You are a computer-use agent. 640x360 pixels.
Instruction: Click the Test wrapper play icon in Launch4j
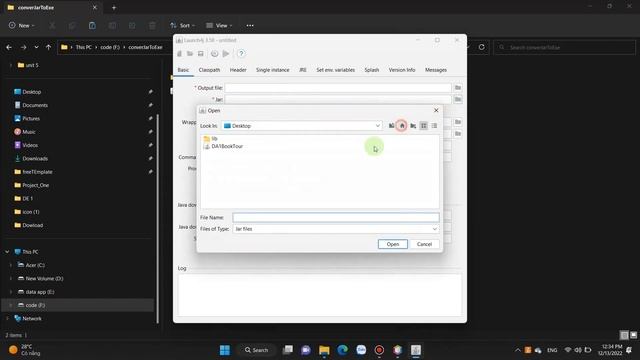(x=226, y=54)
